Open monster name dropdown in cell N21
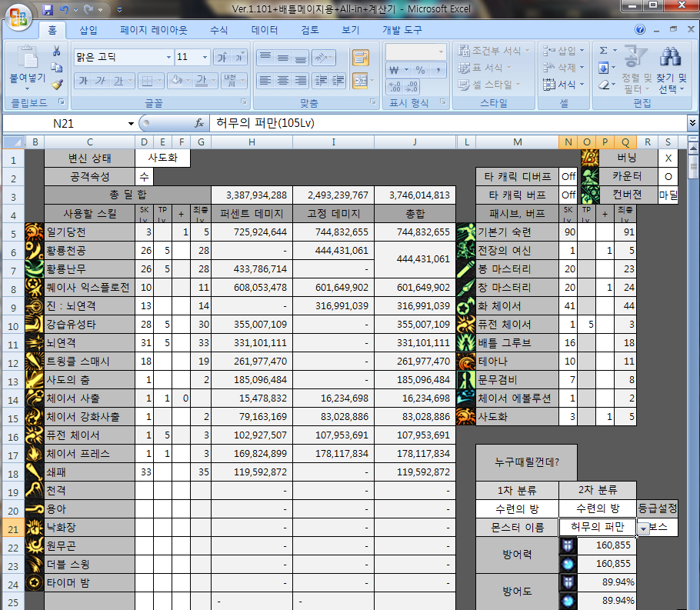The image size is (700, 610). click(643, 529)
